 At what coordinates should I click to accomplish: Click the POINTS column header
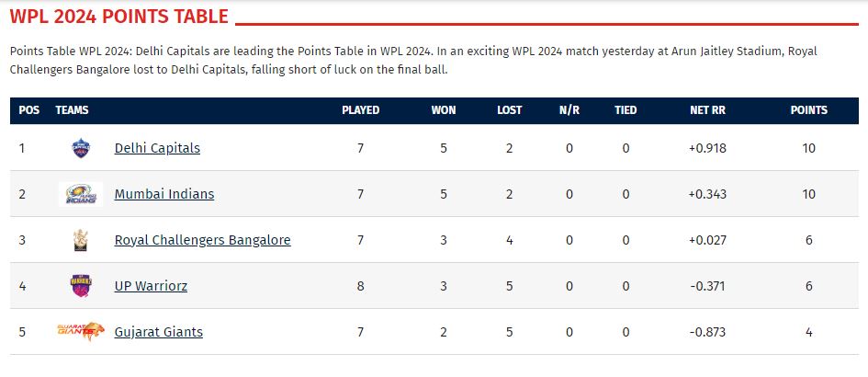click(x=808, y=110)
